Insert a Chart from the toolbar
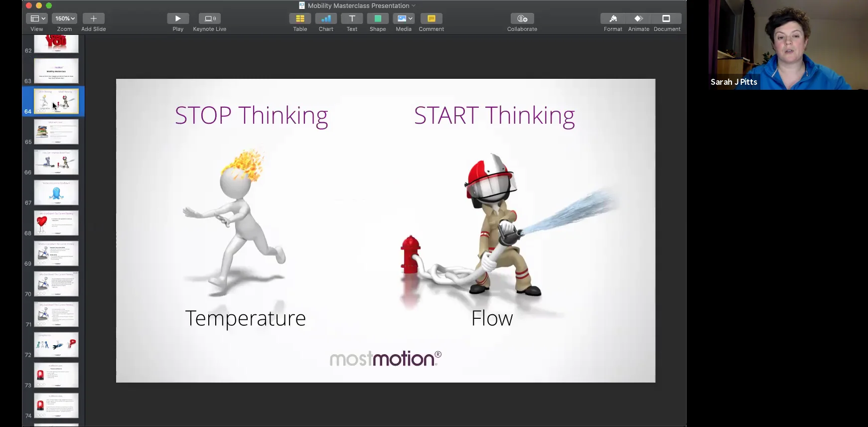Viewport: 868px width, 427px height. point(326,18)
